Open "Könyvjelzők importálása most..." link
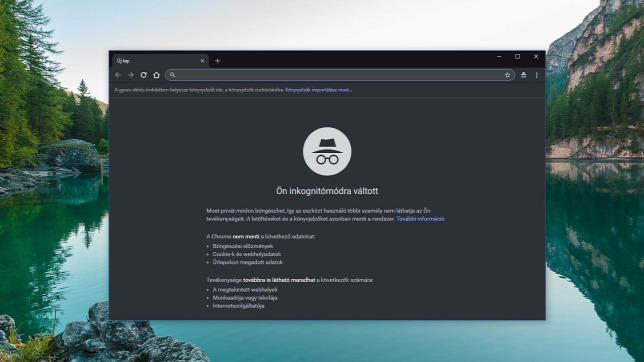Screen dimensions: 644x362 pyautogui.click(x=318, y=90)
